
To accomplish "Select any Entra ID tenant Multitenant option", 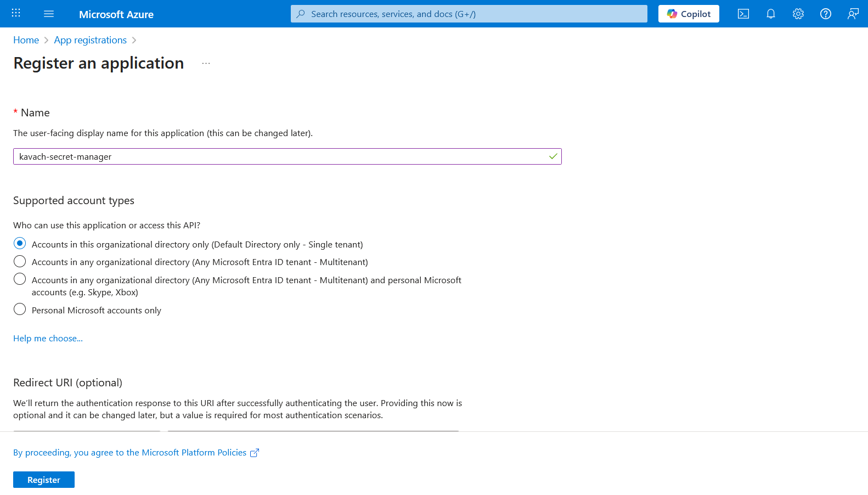I will 20,261.
